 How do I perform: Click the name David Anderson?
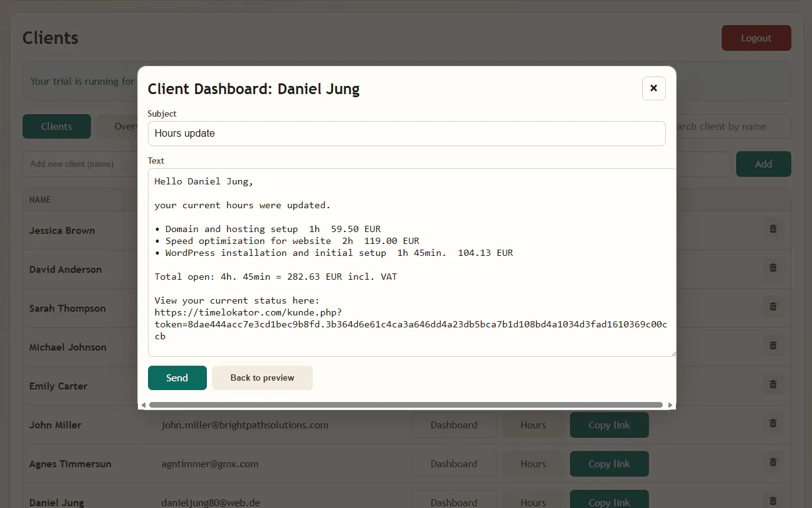point(65,270)
